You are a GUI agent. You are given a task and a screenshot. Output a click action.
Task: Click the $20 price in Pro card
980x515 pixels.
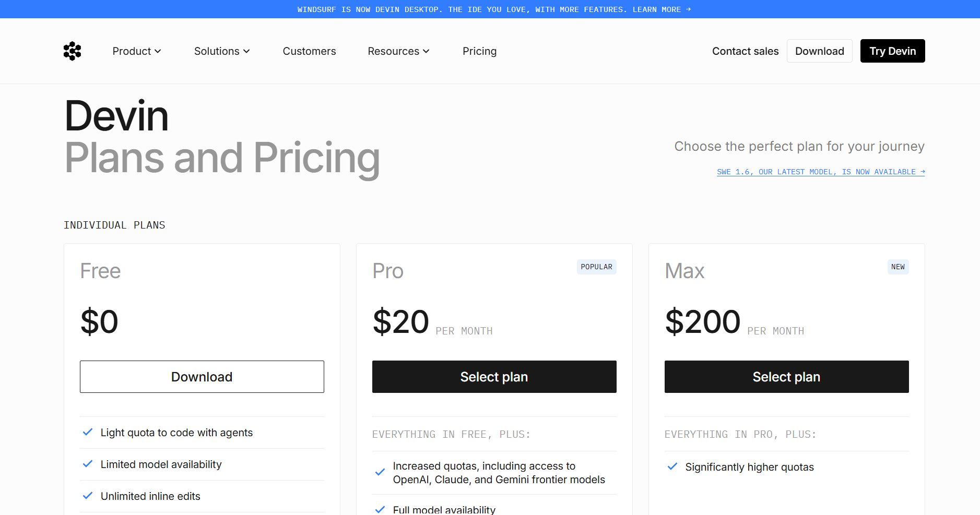[401, 321]
